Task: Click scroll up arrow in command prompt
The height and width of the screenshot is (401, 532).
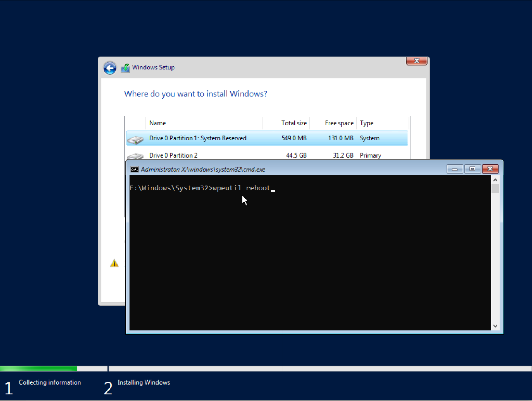Action: click(x=495, y=180)
